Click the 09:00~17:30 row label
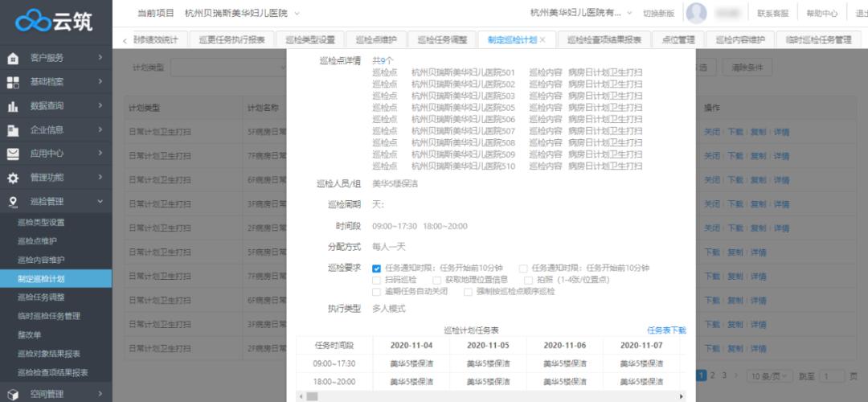The width and height of the screenshot is (868, 402). tap(334, 363)
